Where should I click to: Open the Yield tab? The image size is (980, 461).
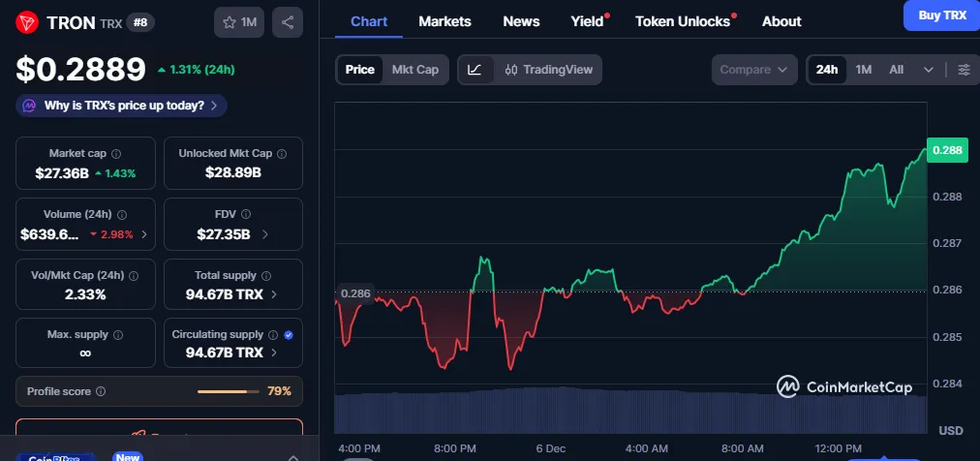(588, 21)
